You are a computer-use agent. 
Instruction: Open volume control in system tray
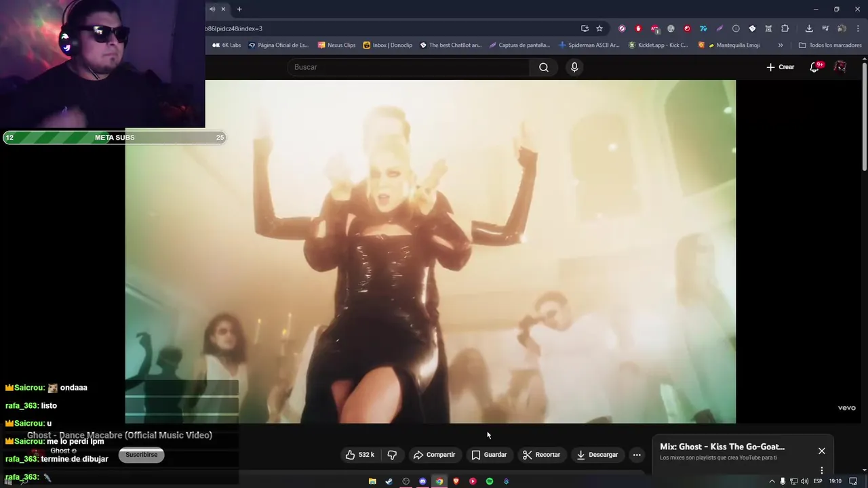(804, 481)
